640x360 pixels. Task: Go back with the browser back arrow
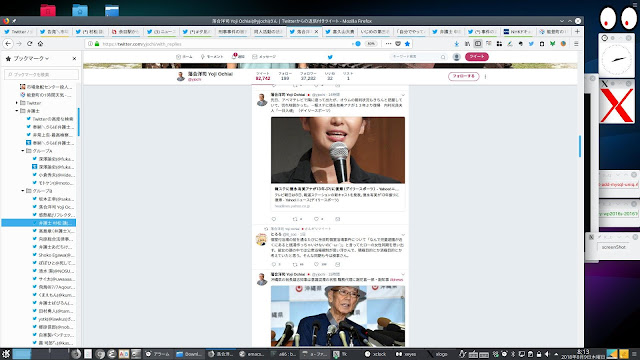pyautogui.click(x=8, y=44)
